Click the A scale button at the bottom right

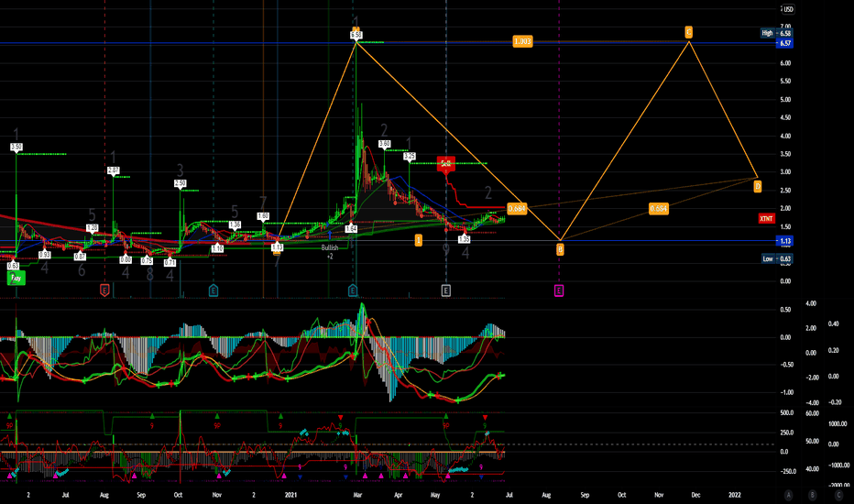point(789,495)
